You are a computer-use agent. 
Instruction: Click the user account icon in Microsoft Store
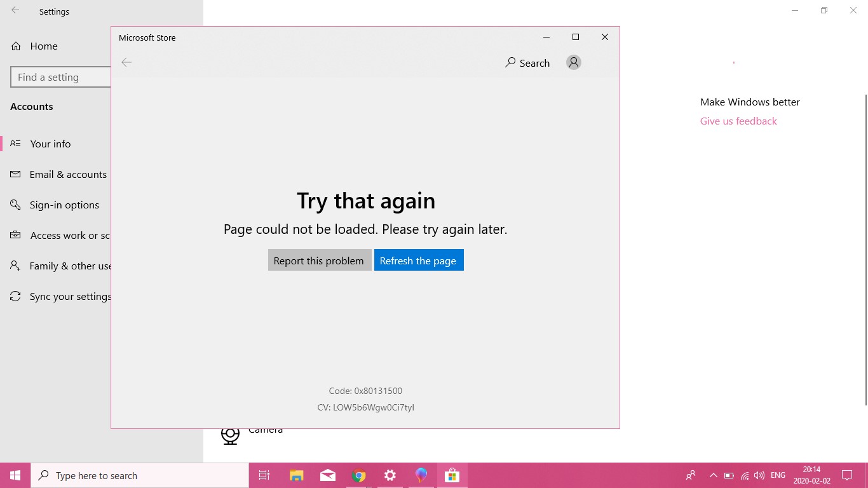click(573, 62)
